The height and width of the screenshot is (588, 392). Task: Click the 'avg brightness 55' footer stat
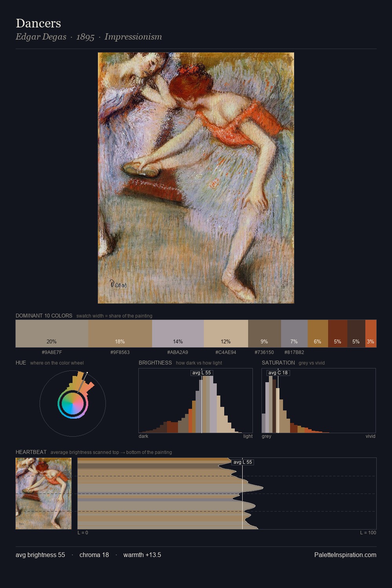click(x=40, y=555)
